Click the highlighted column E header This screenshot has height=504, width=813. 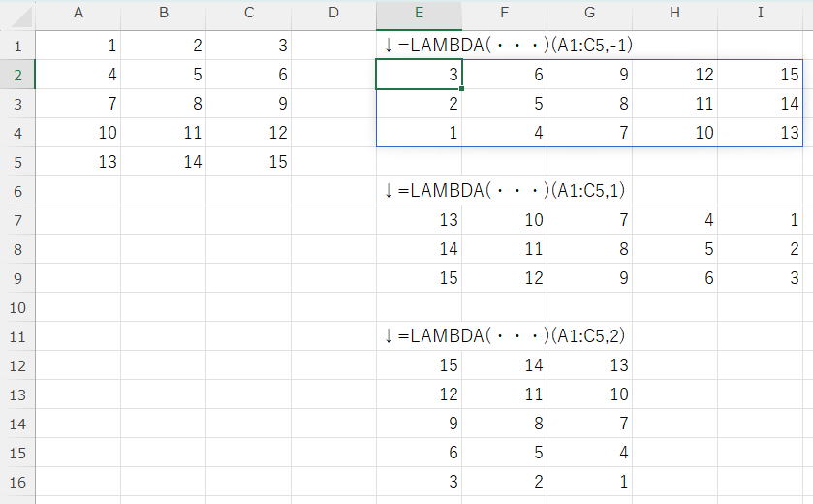419,14
